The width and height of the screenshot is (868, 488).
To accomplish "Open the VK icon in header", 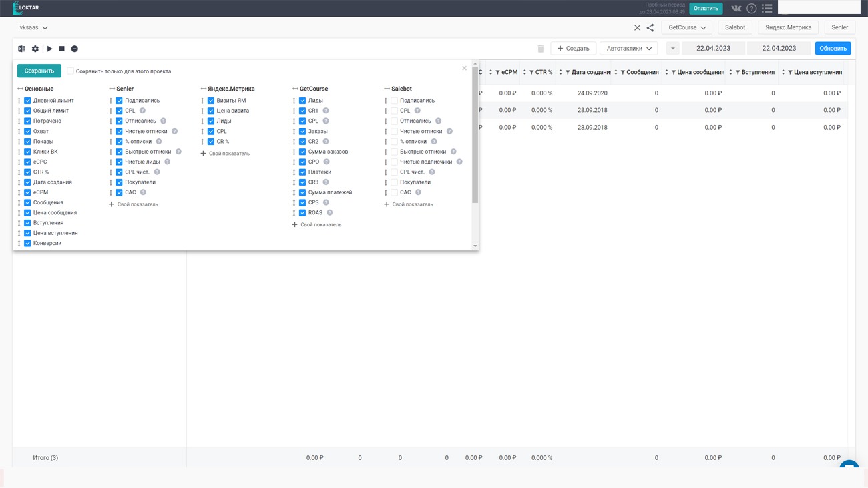I will tap(736, 9).
